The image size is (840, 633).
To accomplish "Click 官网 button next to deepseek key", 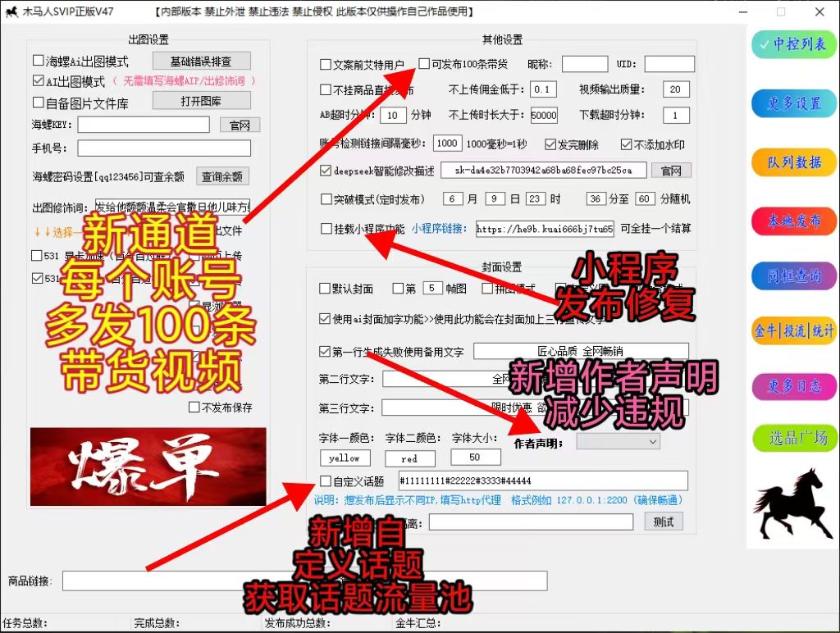I will tap(671, 171).
